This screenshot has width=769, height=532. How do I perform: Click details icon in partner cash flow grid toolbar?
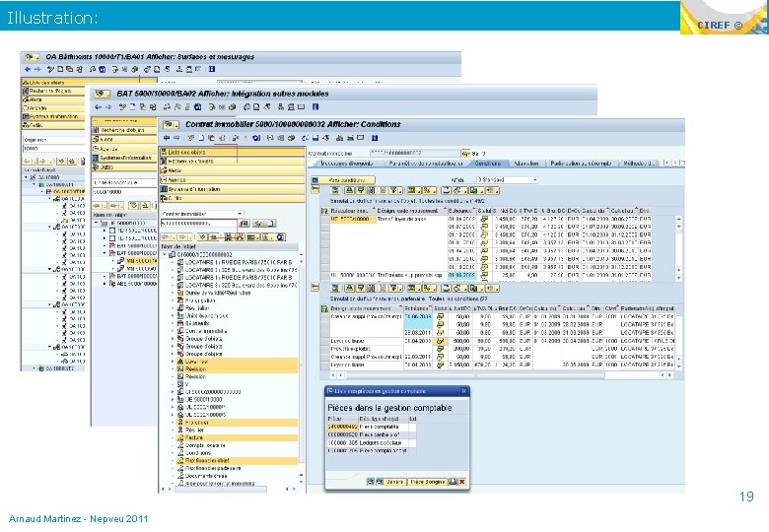[x=335, y=288]
